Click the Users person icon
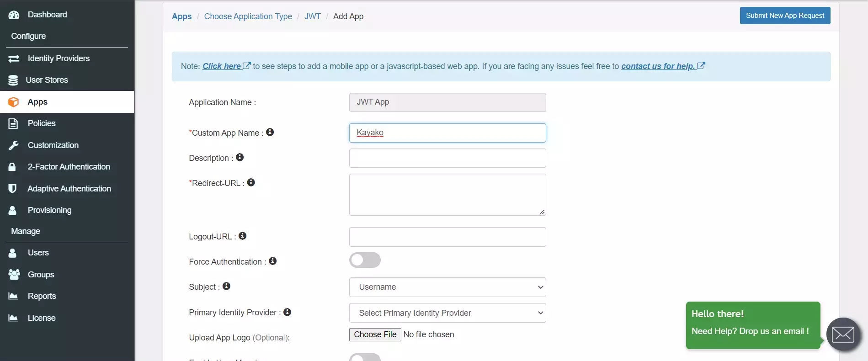Image resolution: width=868 pixels, height=361 pixels. coord(12,253)
